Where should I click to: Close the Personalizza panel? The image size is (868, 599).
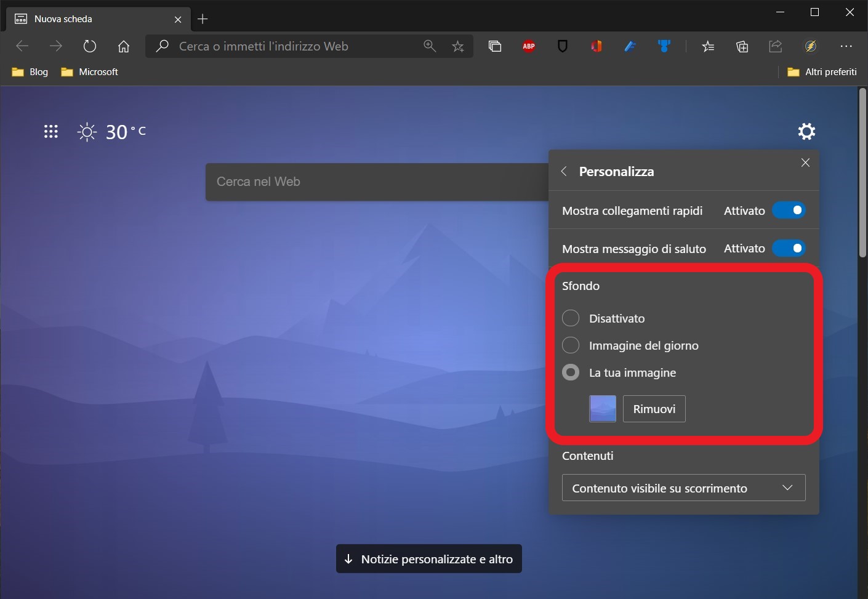pyautogui.click(x=805, y=163)
